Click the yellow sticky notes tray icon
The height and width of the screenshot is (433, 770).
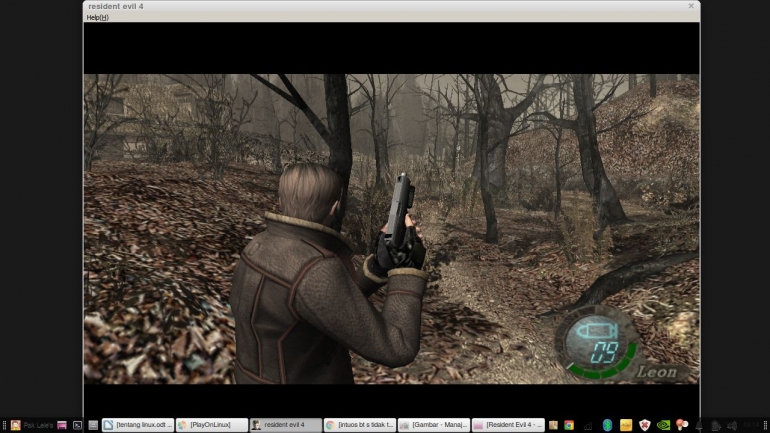[626, 425]
